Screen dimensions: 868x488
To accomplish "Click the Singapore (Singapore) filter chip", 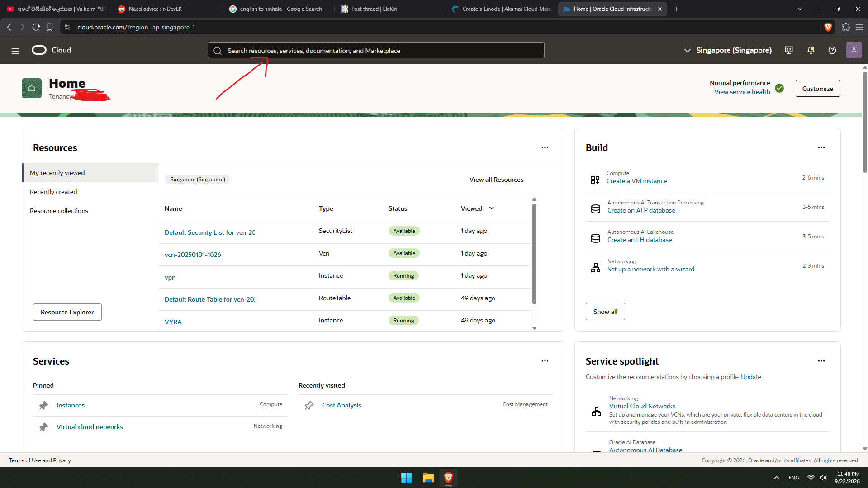I will 198,180.
